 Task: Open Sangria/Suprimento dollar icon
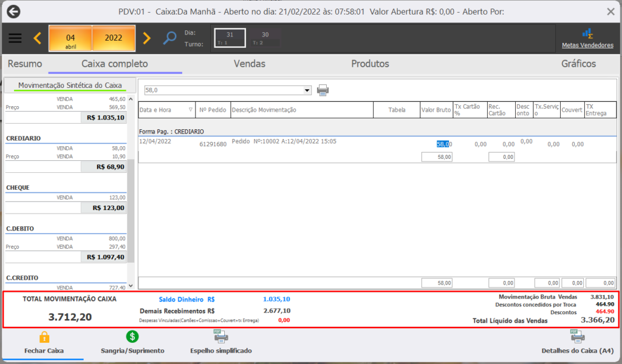(132, 337)
